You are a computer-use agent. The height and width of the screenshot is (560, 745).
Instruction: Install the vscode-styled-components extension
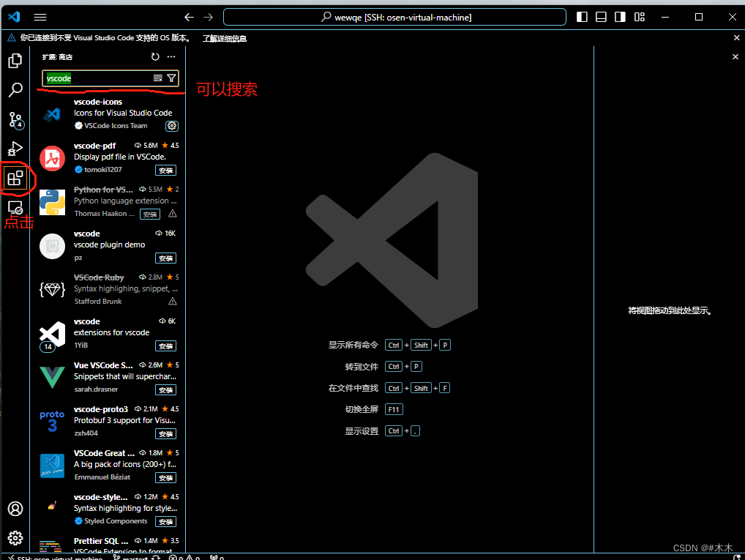coord(165,521)
